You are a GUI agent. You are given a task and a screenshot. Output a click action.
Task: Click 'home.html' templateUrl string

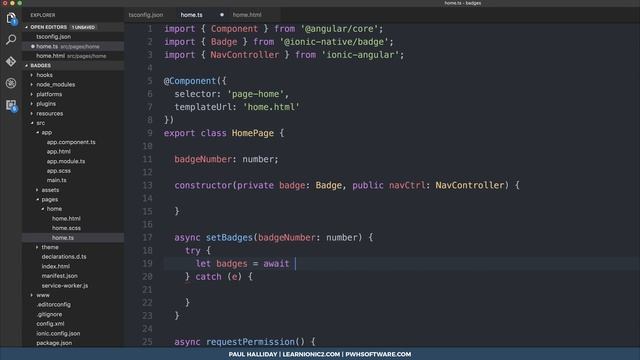[x=271, y=107]
